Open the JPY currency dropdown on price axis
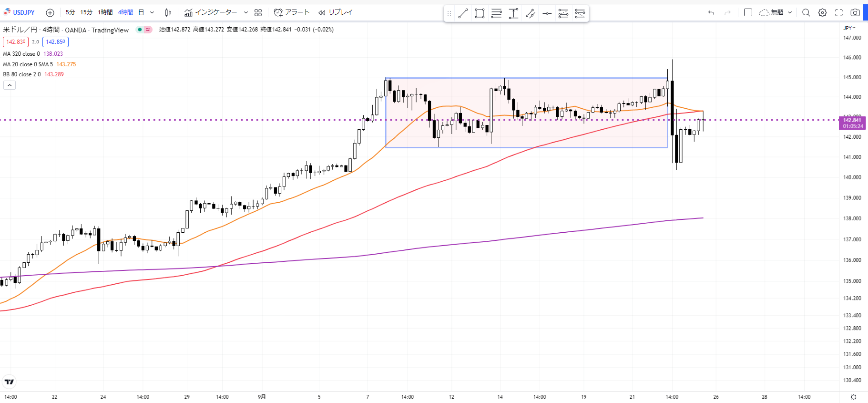This screenshot has width=868, height=403. coord(849,28)
